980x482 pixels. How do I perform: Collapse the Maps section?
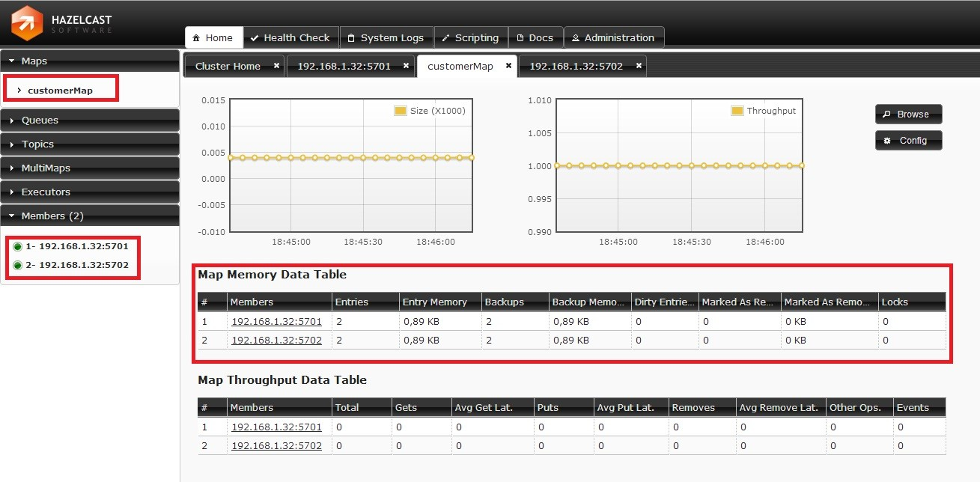pos(90,61)
